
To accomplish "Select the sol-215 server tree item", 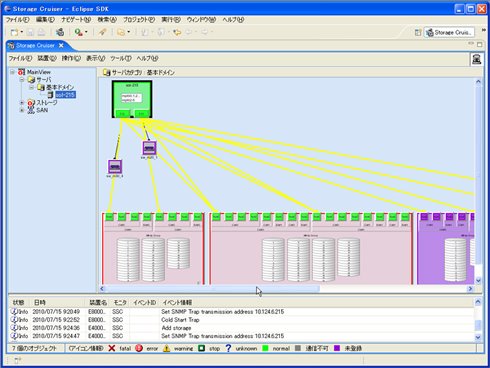I will (65, 95).
